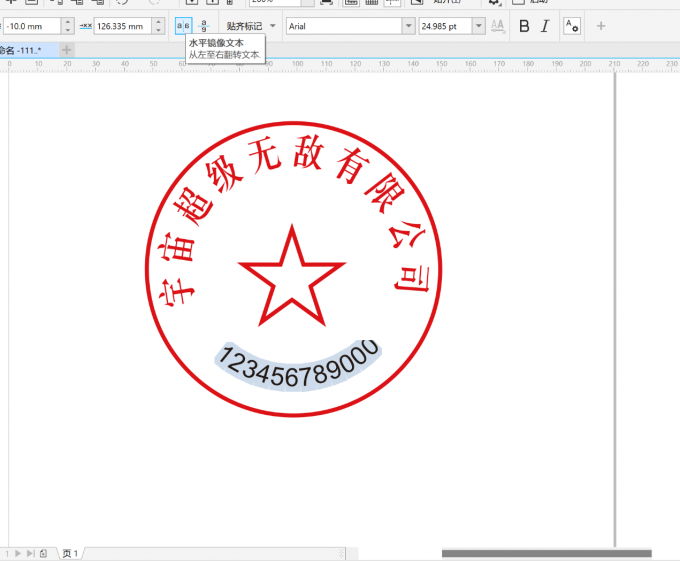The image size is (680, 561).
Task: Click the plus customize button on the property bar
Action: [601, 26]
